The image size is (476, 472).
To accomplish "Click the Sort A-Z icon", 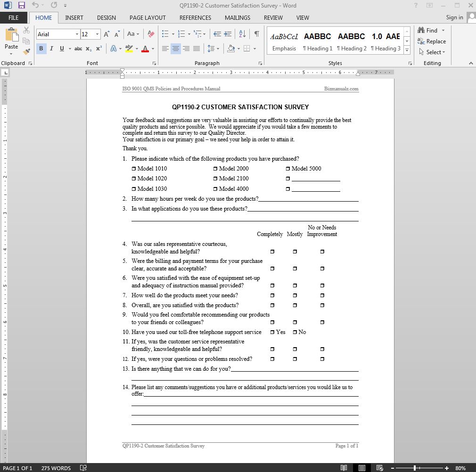I will pyautogui.click(x=242, y=34).
